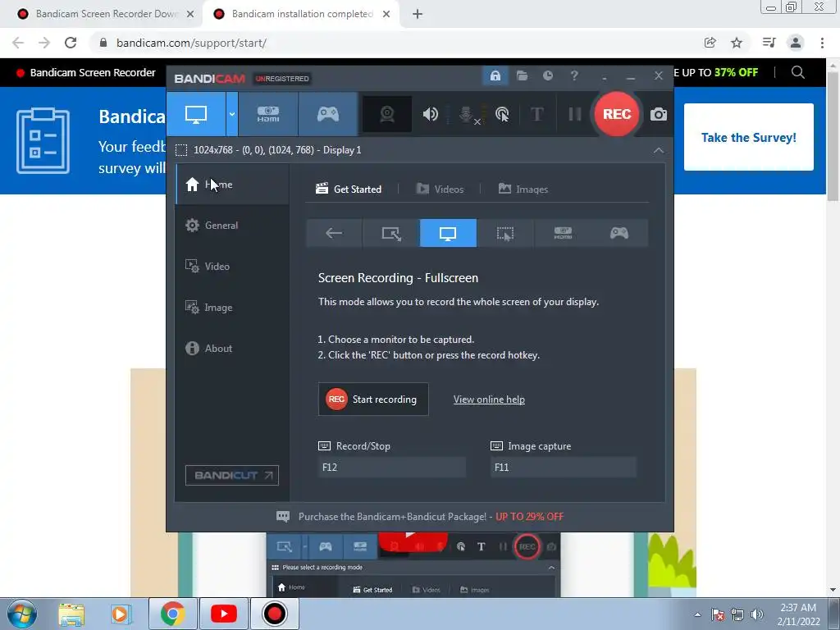
Task: Toggle speaker sound recording icon
Action: coord(430,114)
